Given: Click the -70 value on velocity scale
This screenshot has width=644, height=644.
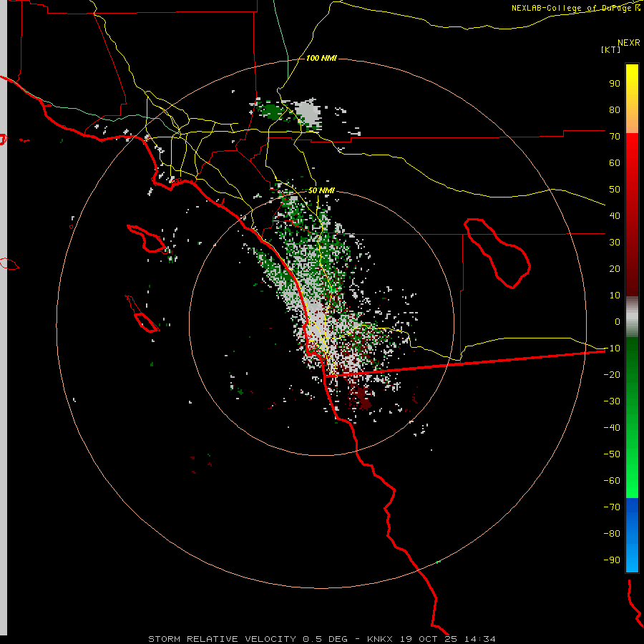Looking at the screenshot, I should click(x=612, y=507).
